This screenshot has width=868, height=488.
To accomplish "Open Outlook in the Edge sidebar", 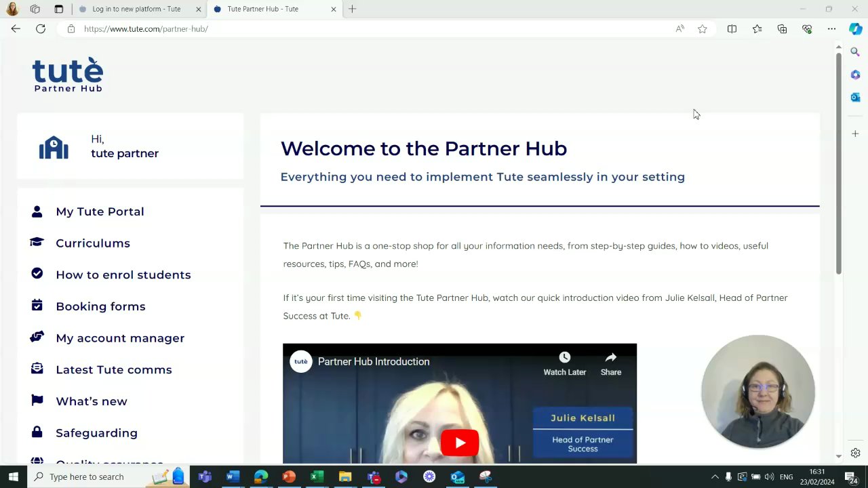I will click(x=855, y=98).
